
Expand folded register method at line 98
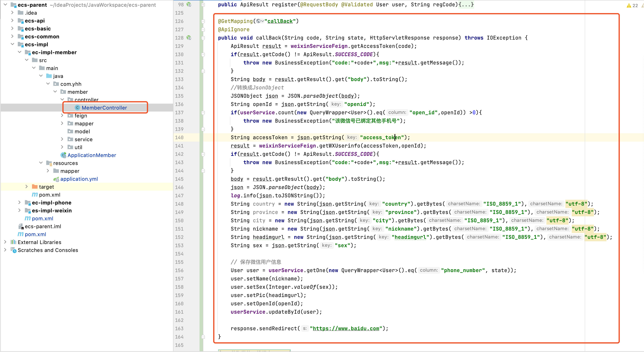[x=203, y=5]
